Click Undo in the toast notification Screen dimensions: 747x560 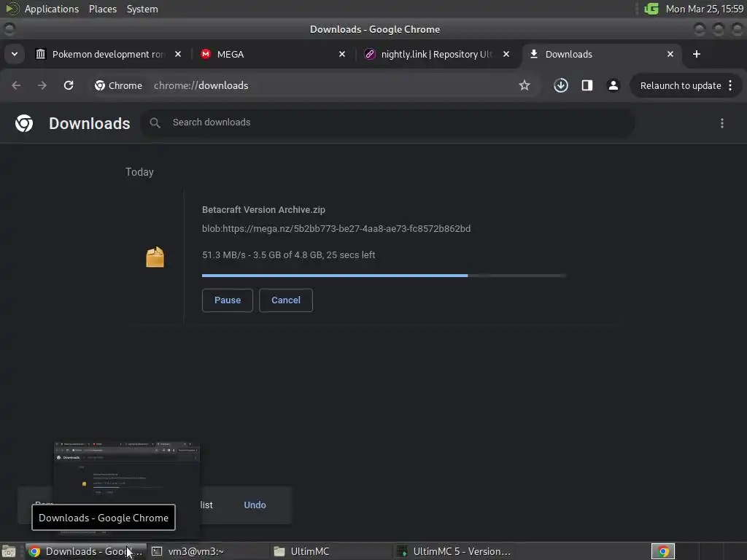(255, 505)
